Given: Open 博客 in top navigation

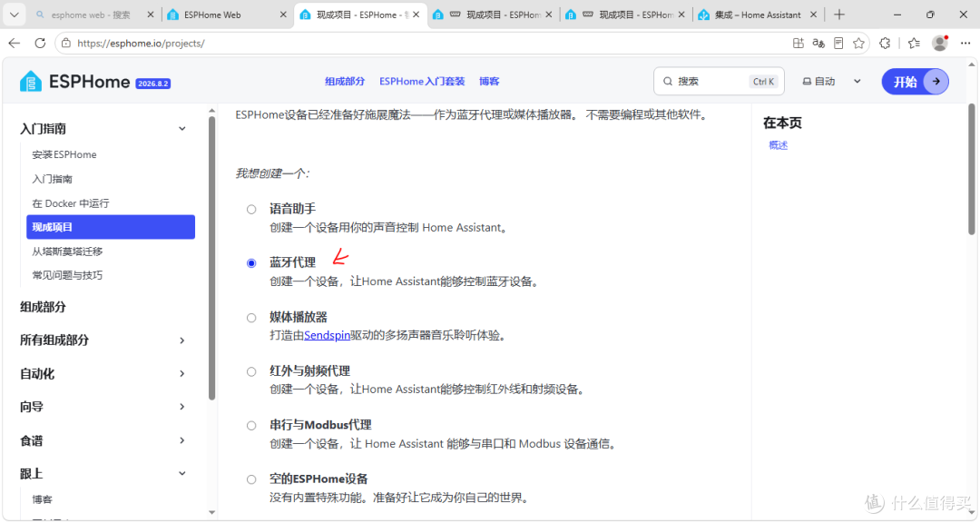Looking at the screenshot, I should click(489, 82).
